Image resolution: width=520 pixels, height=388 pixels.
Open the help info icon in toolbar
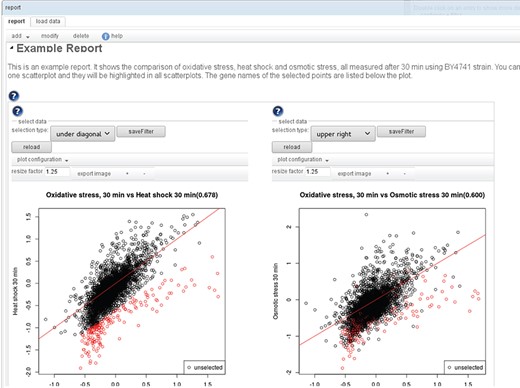pyautogui.click(x=105, y=36)
